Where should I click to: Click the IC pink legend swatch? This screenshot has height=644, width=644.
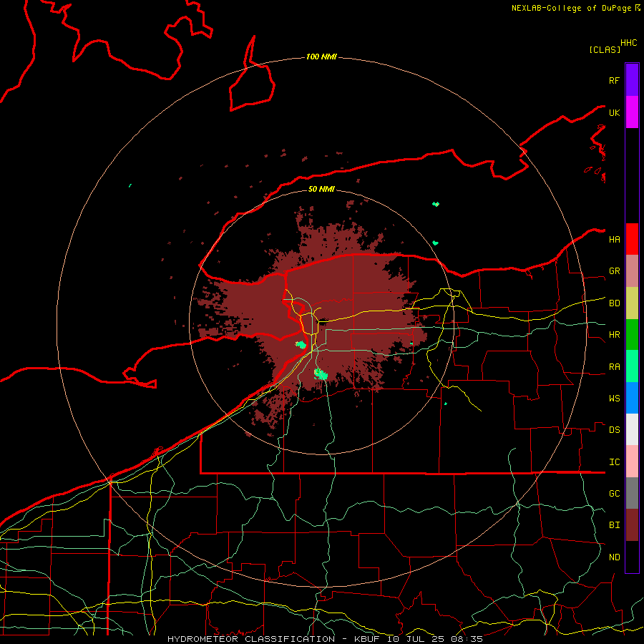coord(632,462)
